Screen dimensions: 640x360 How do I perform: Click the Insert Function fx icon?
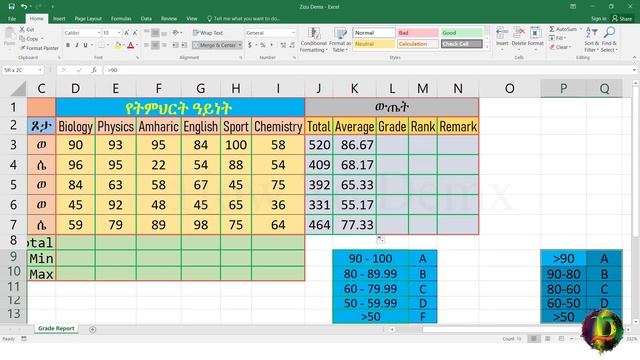94,70
